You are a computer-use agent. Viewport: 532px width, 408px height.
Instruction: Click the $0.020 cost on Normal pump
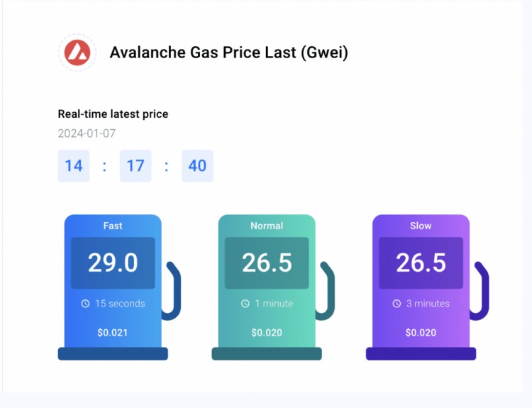267,333
